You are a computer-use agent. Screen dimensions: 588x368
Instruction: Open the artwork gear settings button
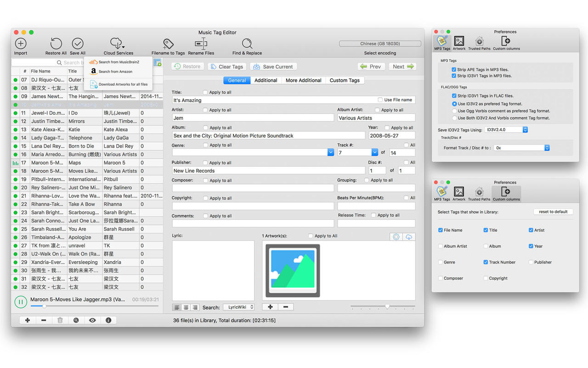pos(396,236)
